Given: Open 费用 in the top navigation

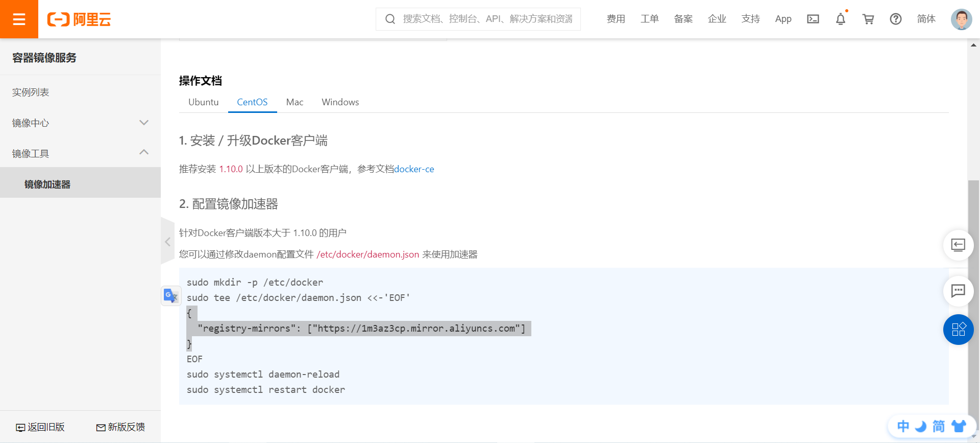Looking at the screenshot, I should pos(616,19).
